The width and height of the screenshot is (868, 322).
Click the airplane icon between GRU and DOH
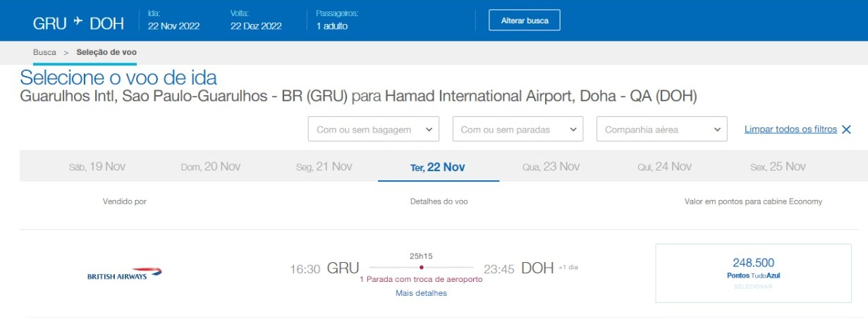pyautogui.click(x=79, y=23)
